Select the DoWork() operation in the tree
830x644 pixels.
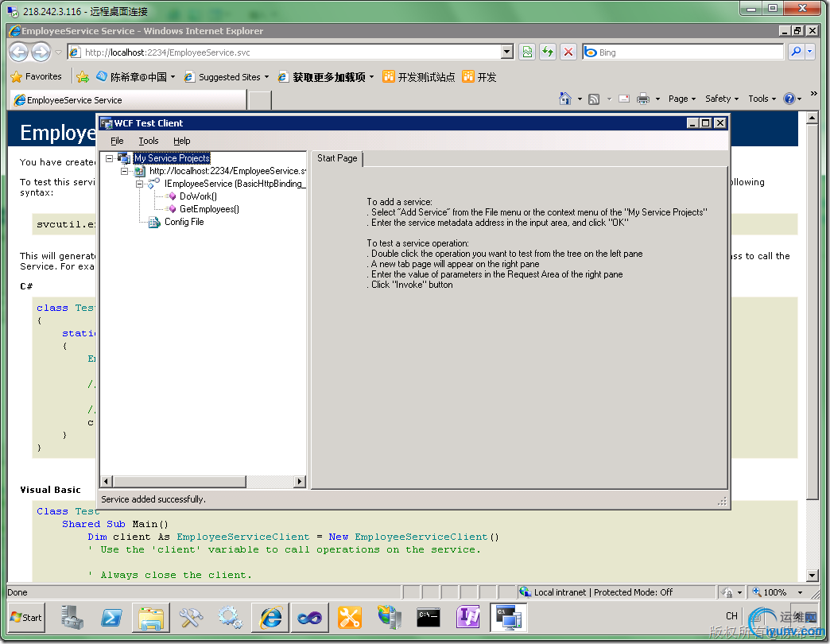(198, 196)
